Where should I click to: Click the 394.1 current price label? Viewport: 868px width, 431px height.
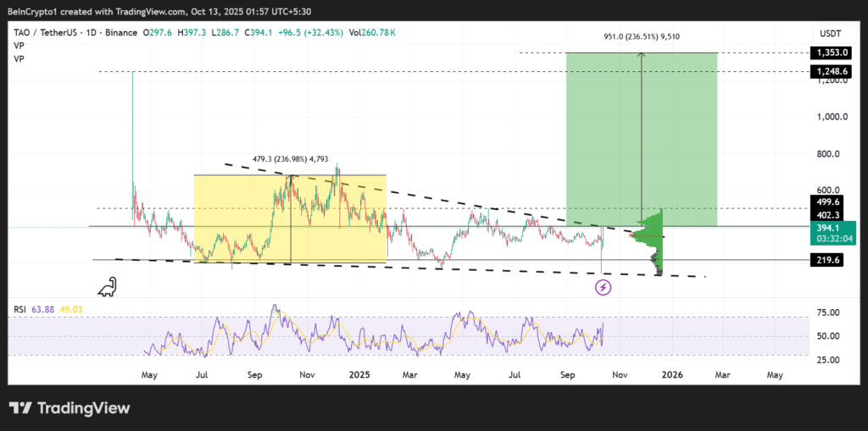point(828,227)
